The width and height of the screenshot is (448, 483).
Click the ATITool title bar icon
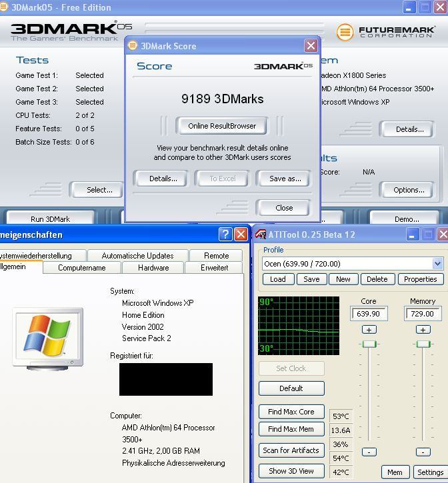[261, 235]
